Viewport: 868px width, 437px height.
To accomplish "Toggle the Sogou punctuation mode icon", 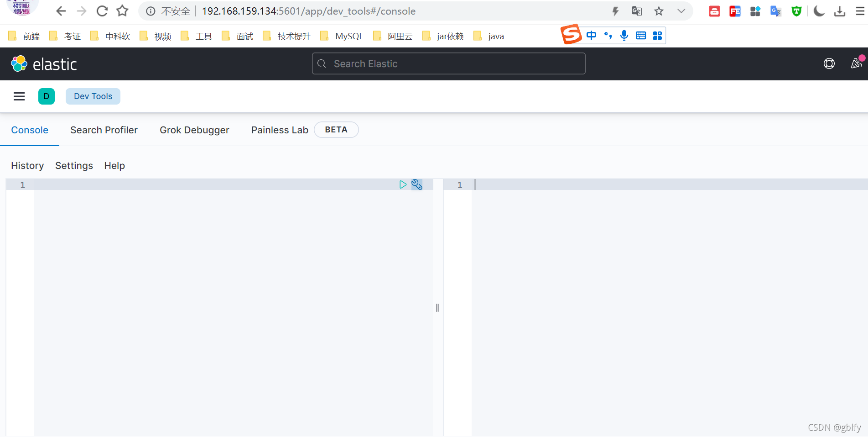I will (608, 35).
